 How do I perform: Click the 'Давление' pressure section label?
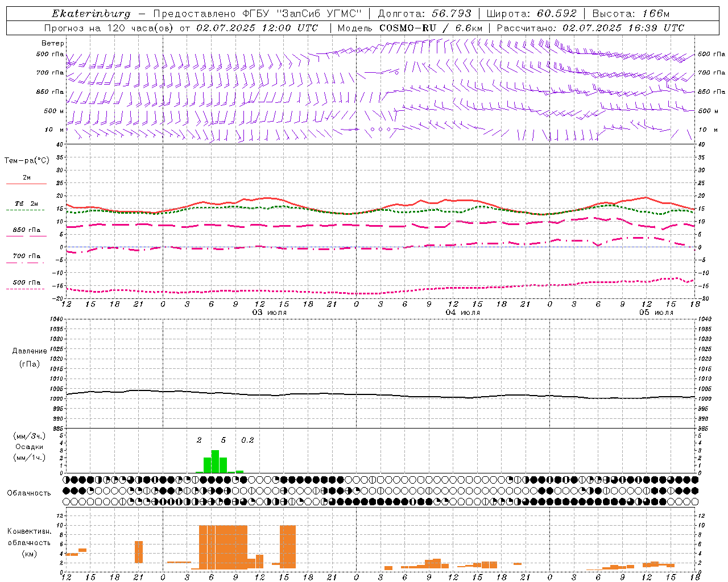tap(30, 351)
